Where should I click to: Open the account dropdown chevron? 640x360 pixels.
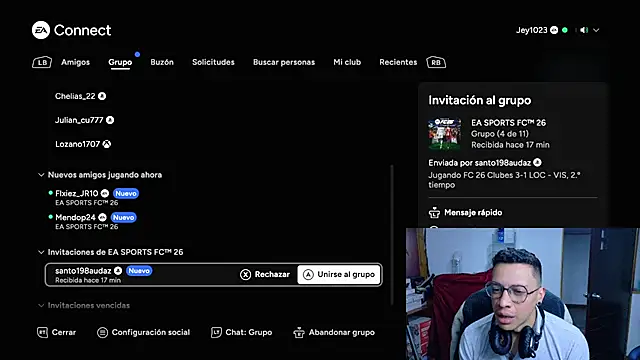596,30
